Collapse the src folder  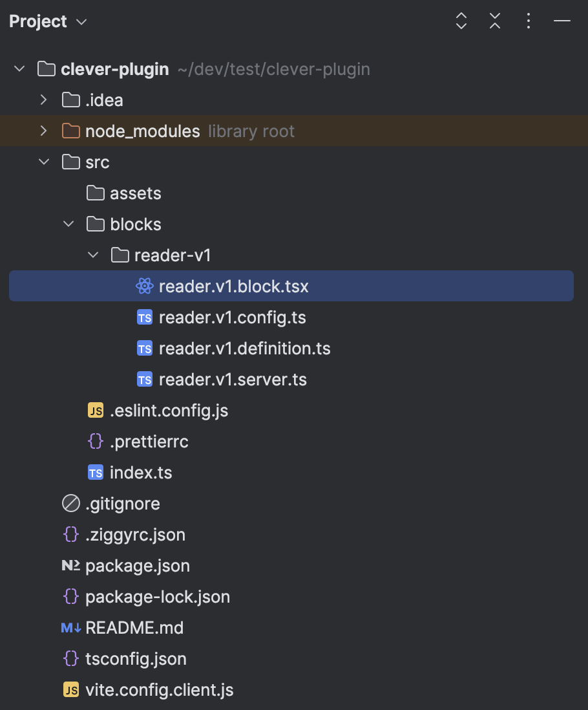(43, 162)
